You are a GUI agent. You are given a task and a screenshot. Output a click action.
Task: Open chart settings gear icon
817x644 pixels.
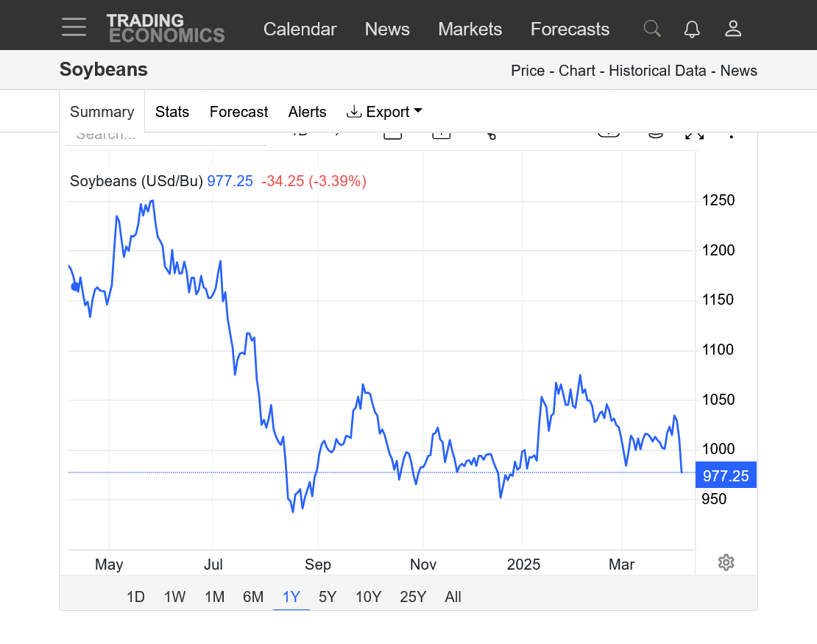coord(726,563)
